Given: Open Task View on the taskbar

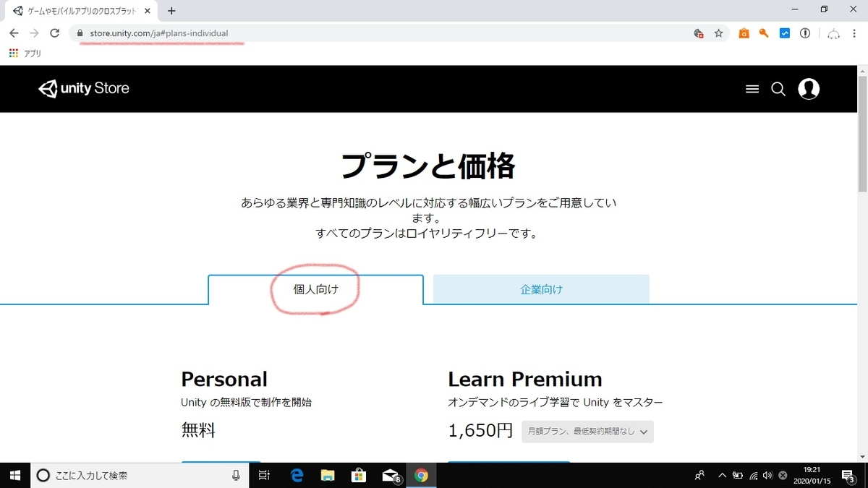Looking at the screenshot, I should click(264, 475).
